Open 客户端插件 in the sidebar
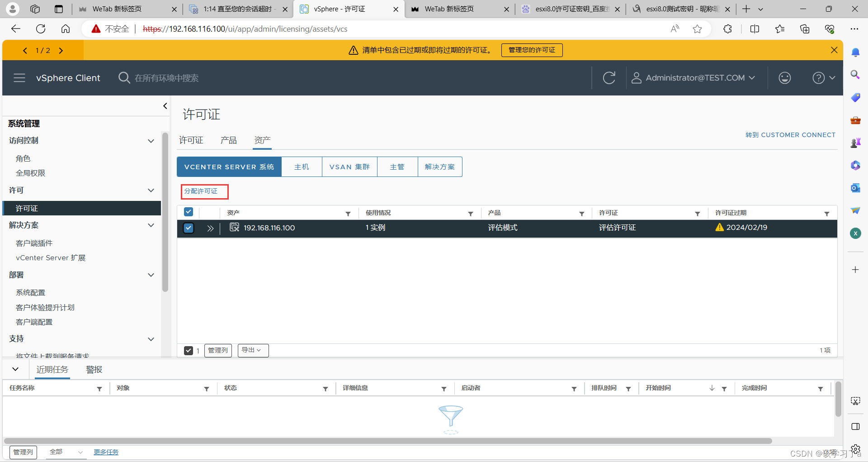The height and width of the screenshot is (462, 868). point(34,243)
